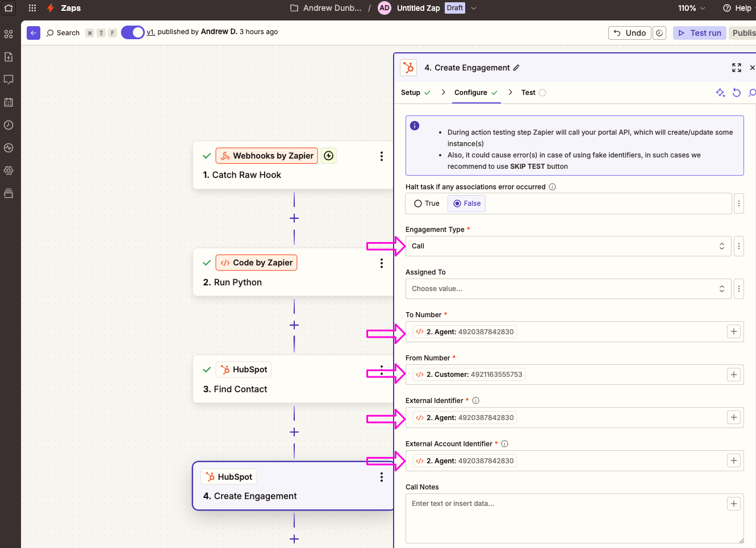The image size is (756, 548).
Task: Open the v1. version link
Action: click(151, 32)
